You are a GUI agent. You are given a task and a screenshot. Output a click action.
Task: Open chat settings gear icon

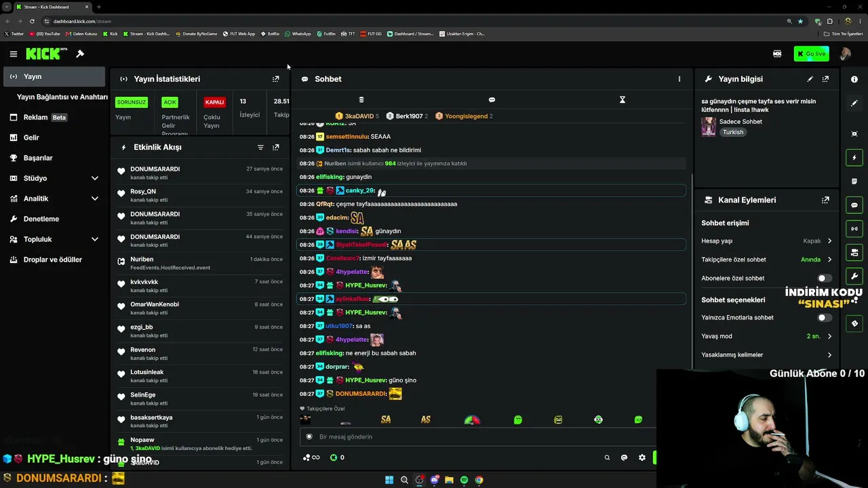[642, 457]
